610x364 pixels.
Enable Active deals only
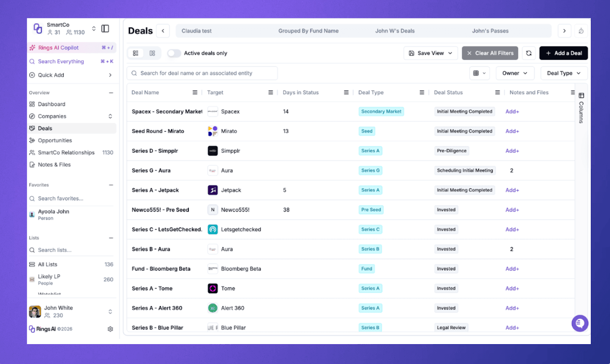coord(174,53)
